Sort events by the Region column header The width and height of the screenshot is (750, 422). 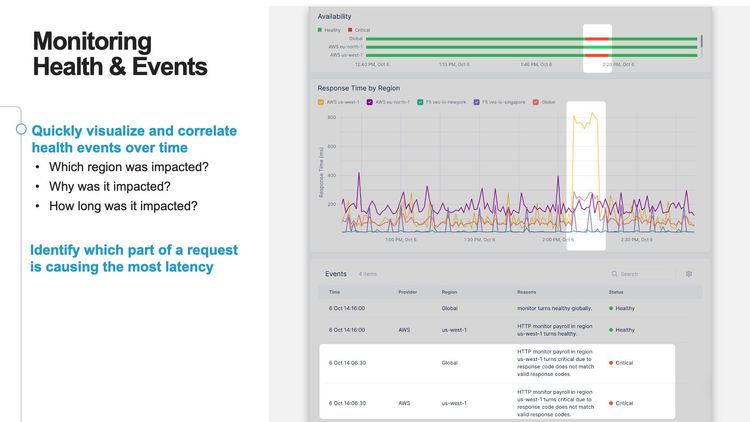coord(449,292)
